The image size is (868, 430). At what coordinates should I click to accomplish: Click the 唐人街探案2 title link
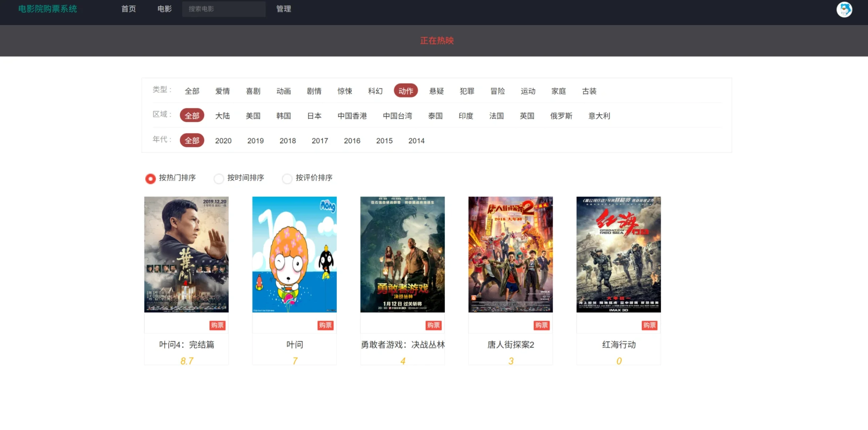tap(511, 345)
